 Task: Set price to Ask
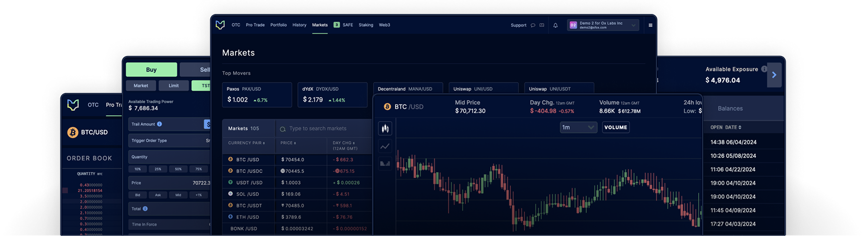(x=158, y=195)
